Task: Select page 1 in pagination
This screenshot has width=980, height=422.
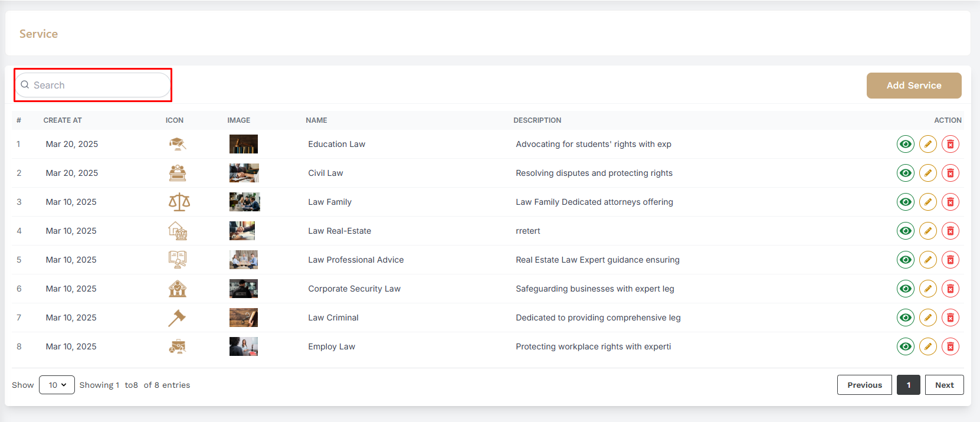Action: (909, 385)
